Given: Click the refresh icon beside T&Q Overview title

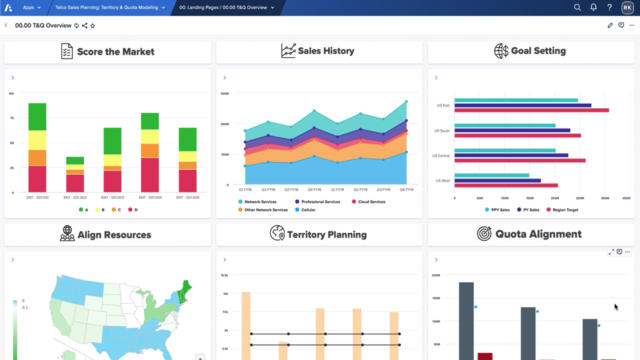Looking at the screenshot, I should click(x=76, y=25).
